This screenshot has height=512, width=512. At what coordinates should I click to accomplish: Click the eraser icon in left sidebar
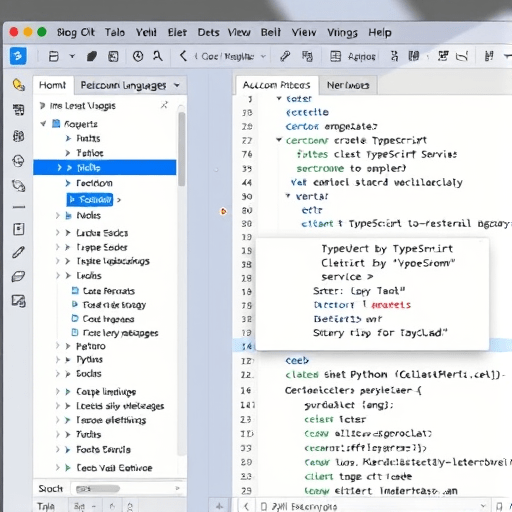[18, 276]
